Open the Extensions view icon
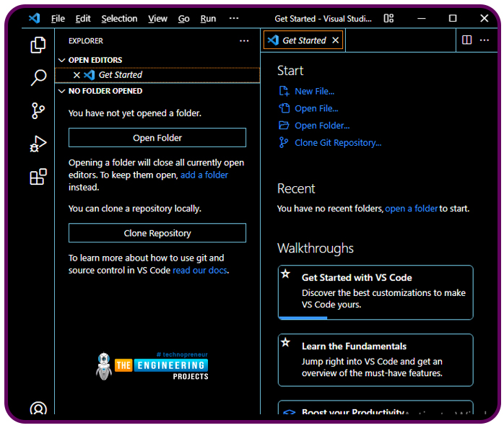Viewport: 504px width, 428px height. [x=38, y=176]
